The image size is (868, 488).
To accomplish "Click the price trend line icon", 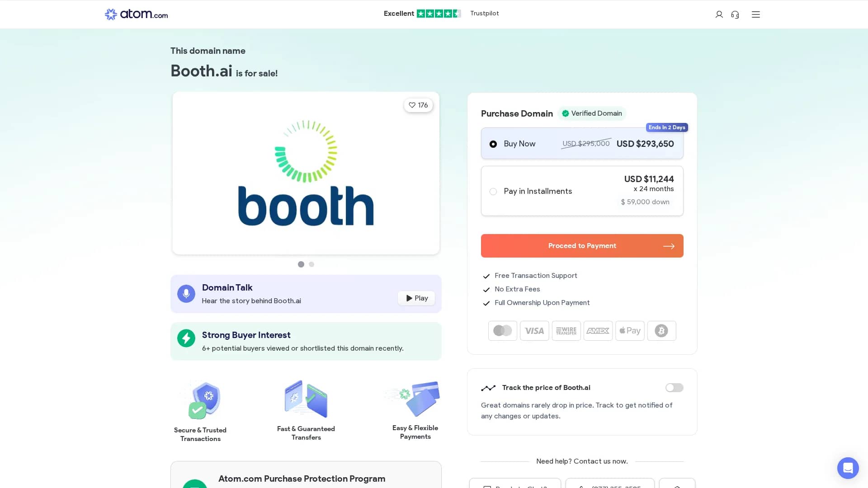I will [x=488, y=388].
